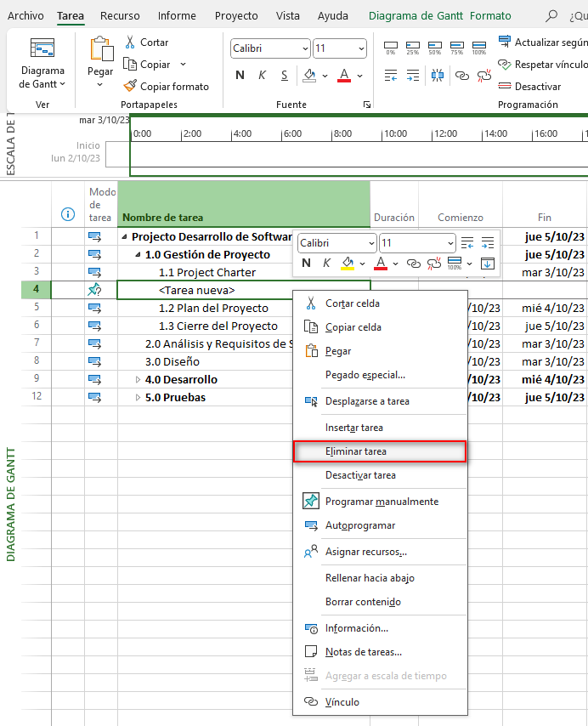Toggle italic (K) in the mini toolbar
Viewport: 588px width, 726px height.
point(326,264)
